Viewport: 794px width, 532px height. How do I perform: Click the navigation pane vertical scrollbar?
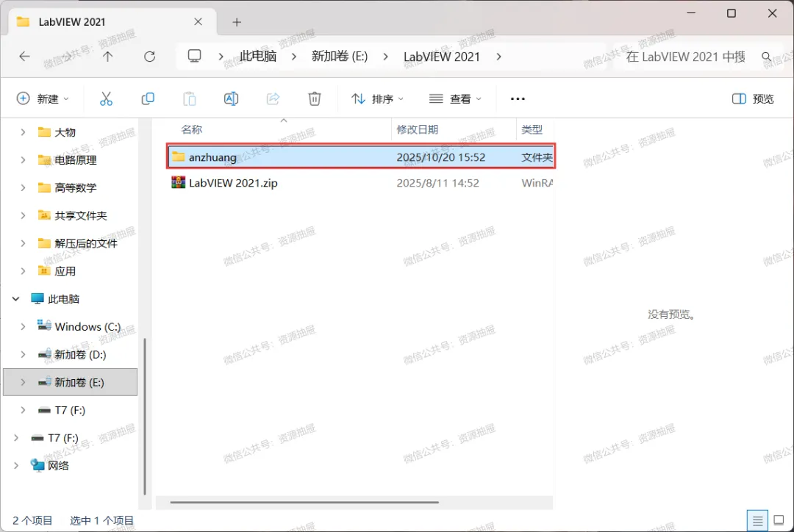[145, 416]
